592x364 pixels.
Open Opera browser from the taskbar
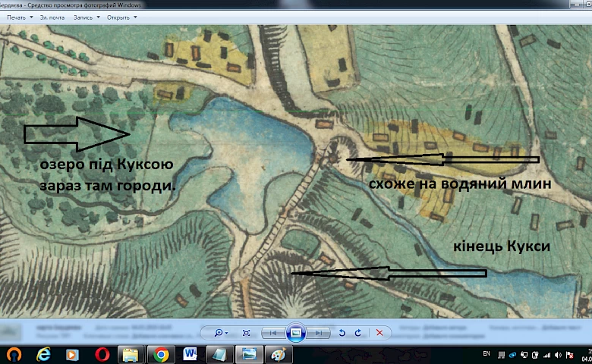click(x=102, y=355)
